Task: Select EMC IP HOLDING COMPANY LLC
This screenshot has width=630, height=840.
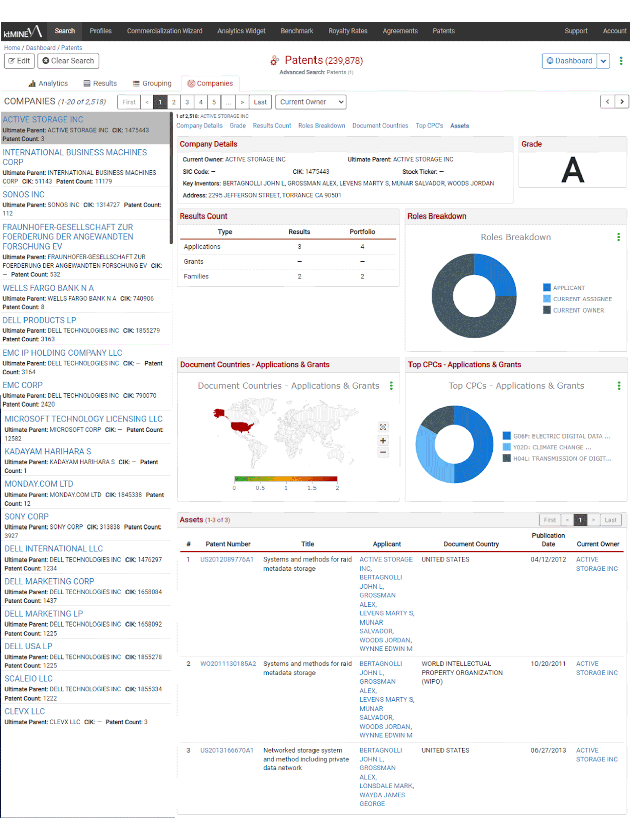Action: 62,353
